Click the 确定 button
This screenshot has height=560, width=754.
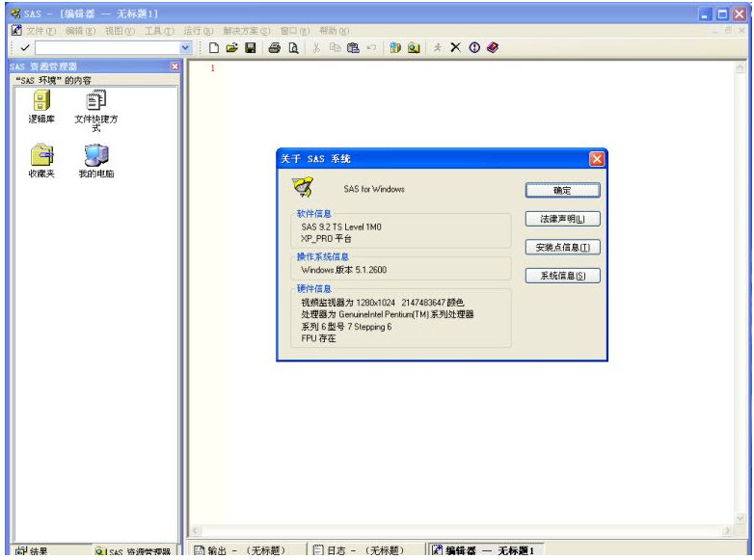[x=563, y=190]
